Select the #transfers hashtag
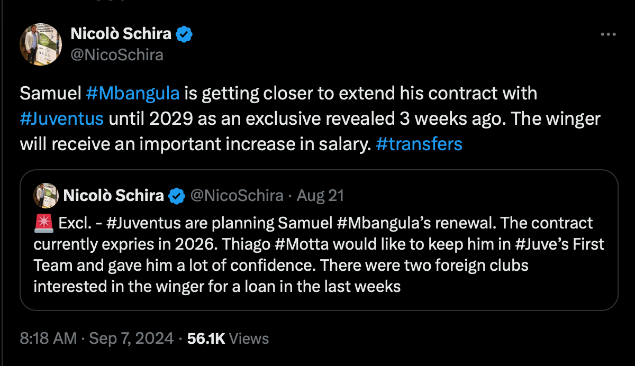The width and height of the screenshot is (635, 366). pos(419,144)
